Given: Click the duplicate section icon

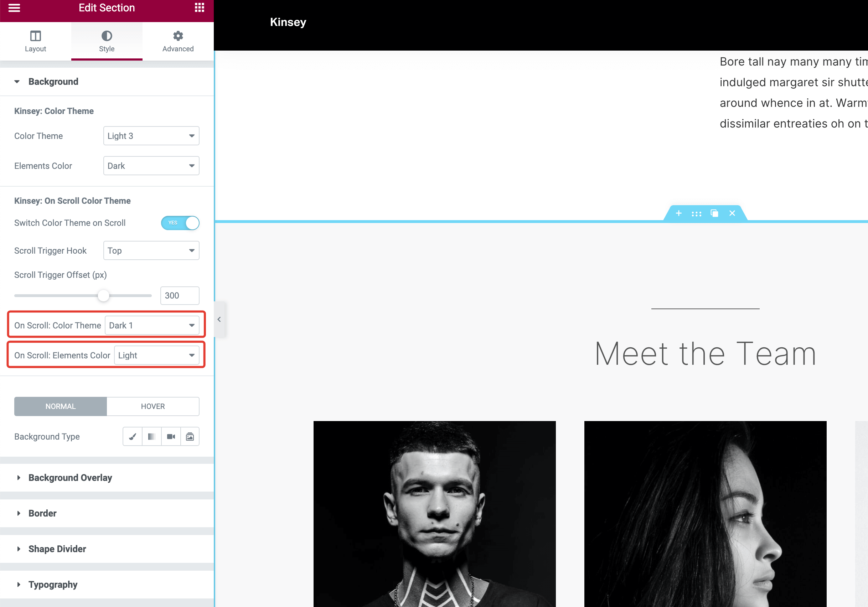Looking at the screenshot, I should pos(714,213).
